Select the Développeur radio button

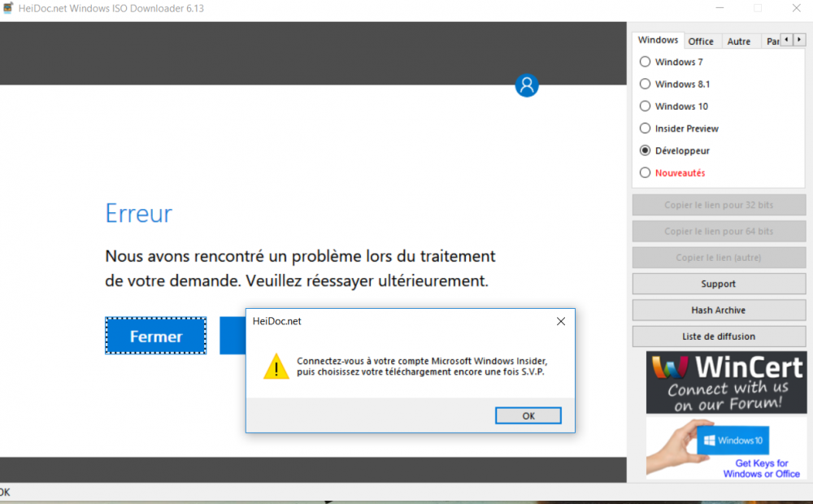click(645, 150)
